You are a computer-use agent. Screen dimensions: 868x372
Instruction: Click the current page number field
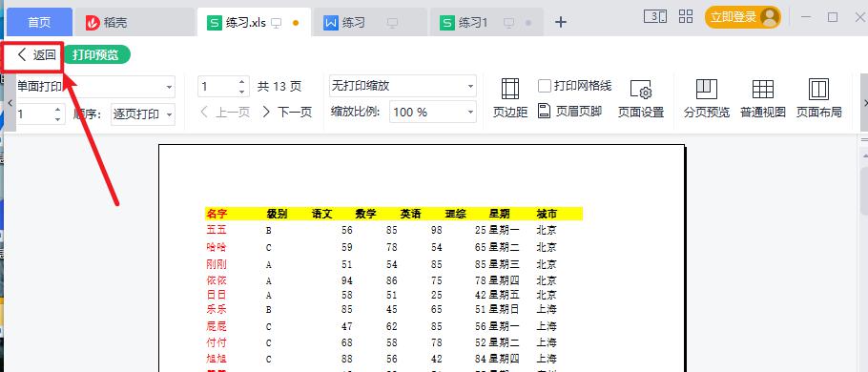[x=217, y=87]
